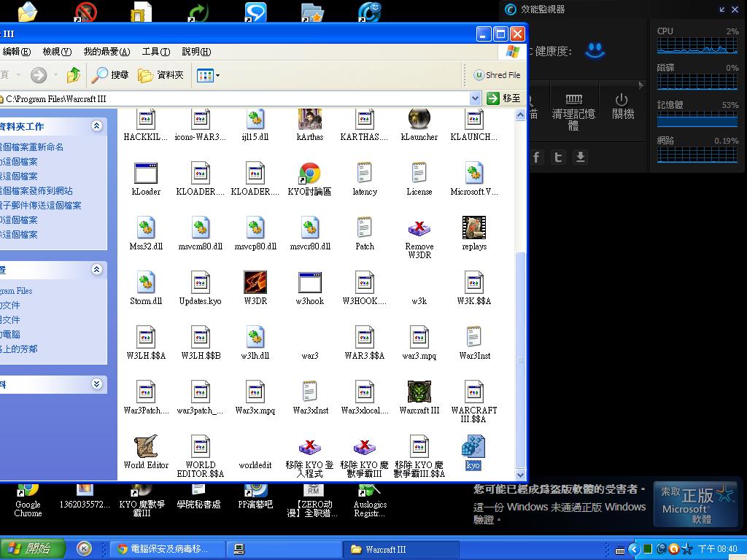This screenshot has height=560, width=747.
Task: Click the 移至 go button
Action: coord(504,98)
